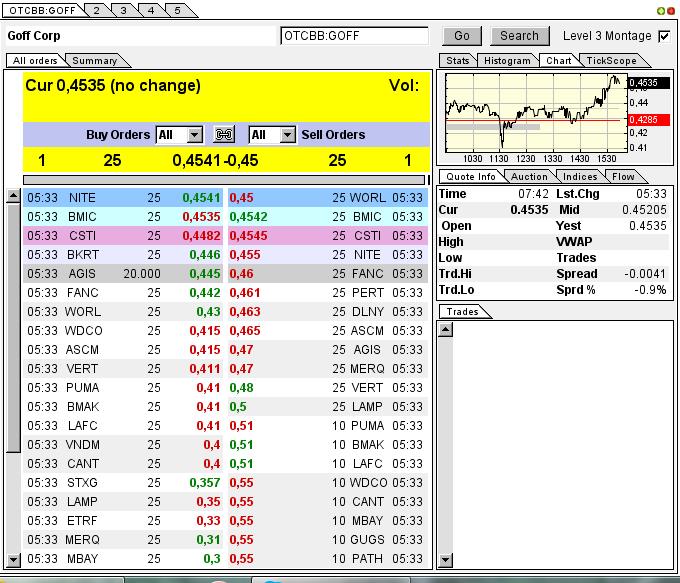
Task: Click the red window control dot
Action: [x=670, y=10]
